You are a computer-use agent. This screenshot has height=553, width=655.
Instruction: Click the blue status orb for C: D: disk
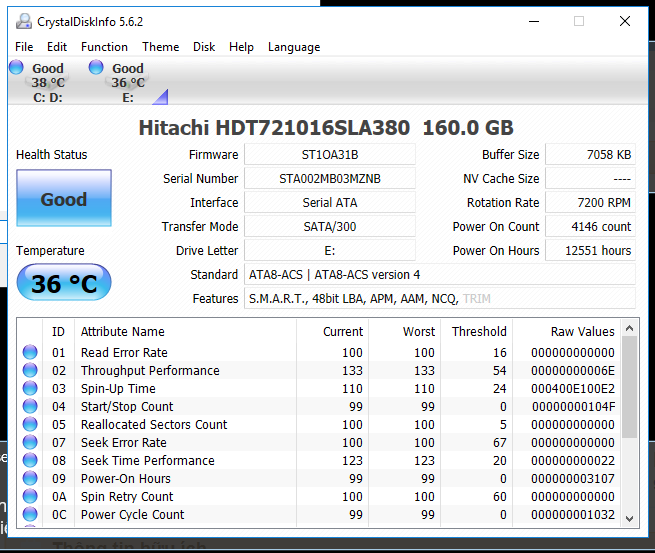click(16, 67)
